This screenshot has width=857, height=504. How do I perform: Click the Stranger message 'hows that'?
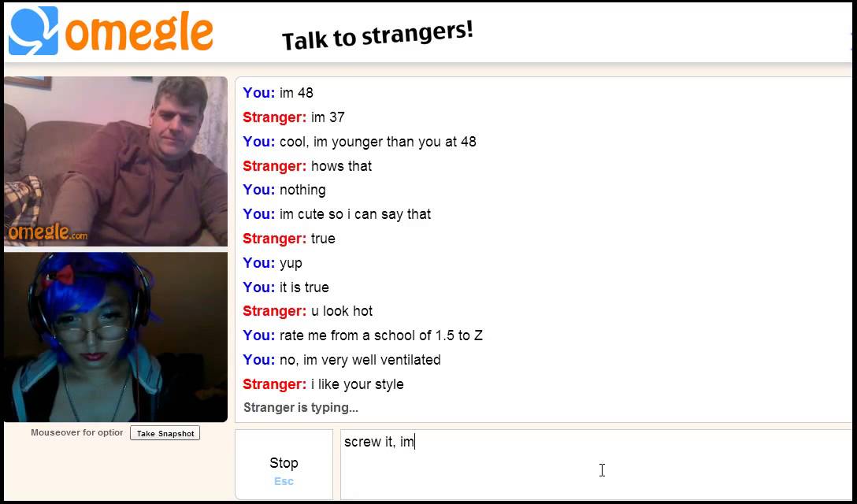click(x=342, y=166)
